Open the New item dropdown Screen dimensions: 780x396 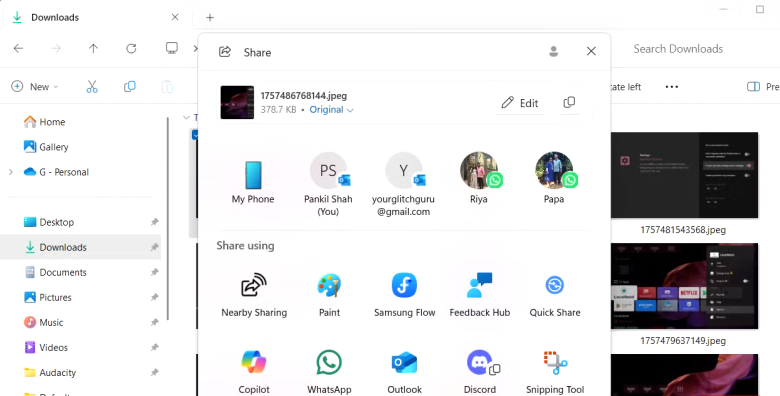pyautogui.click(x=35, y=87)
